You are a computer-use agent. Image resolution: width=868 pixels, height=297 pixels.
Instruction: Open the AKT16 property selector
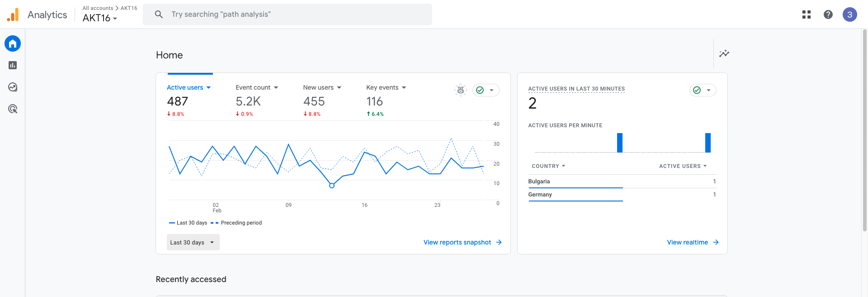coord(100,18)
